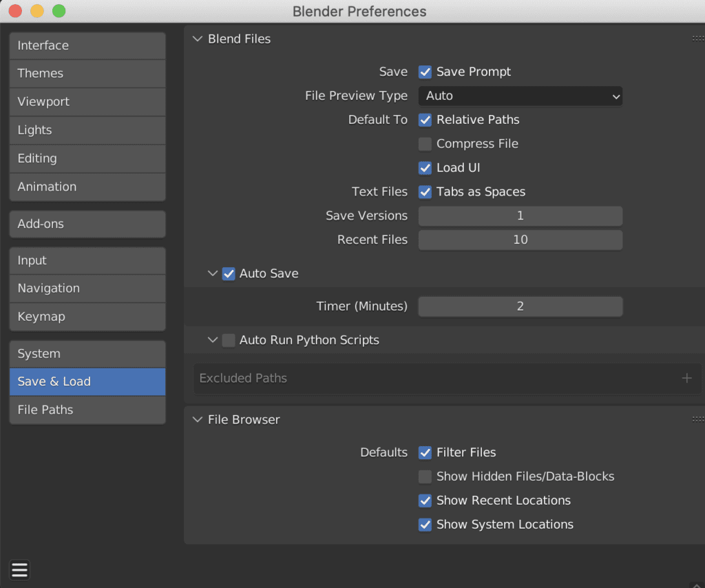Collapse the Blend Files panel
The image size is (705, 588).
198,39
